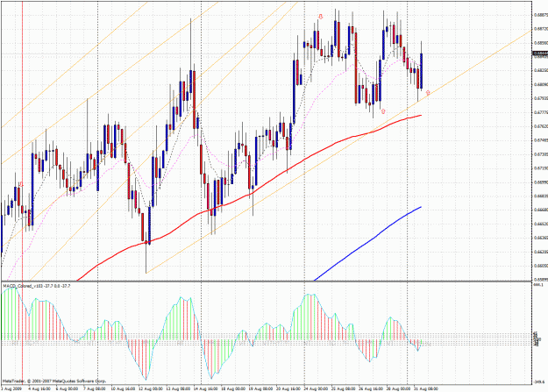Click the '4 Aug 16:00' time label
548x392 pixels.
[39, 388]
